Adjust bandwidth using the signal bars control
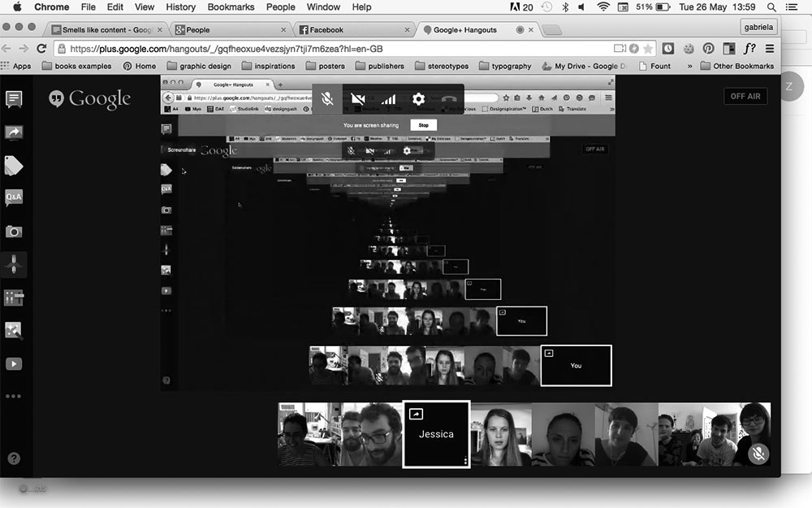Screen dimensions: 812x508 click(388, 99)
